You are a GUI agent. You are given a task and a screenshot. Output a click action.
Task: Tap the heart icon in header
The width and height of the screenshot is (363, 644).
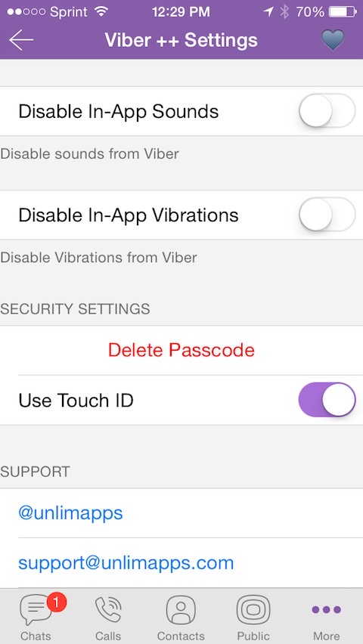point(333,41)
